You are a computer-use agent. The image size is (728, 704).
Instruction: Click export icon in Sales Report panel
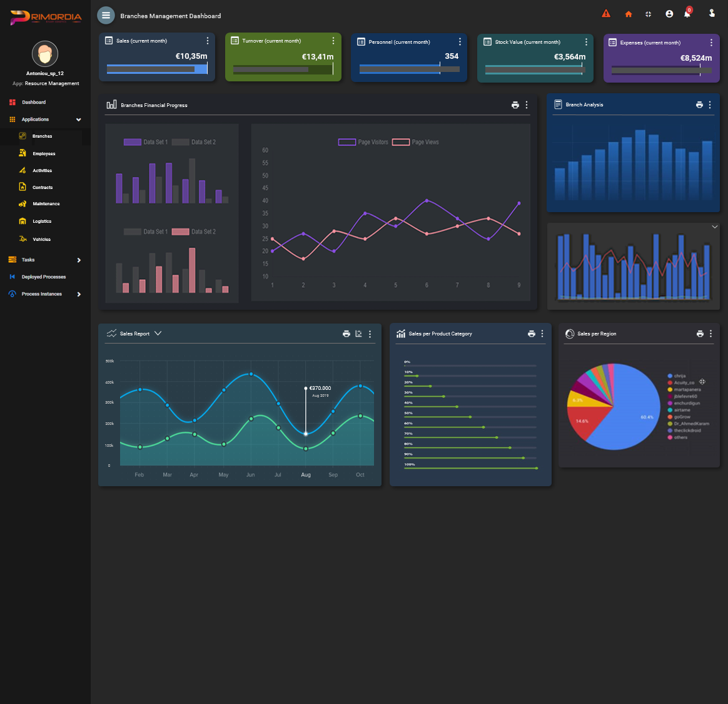[358, 334]
